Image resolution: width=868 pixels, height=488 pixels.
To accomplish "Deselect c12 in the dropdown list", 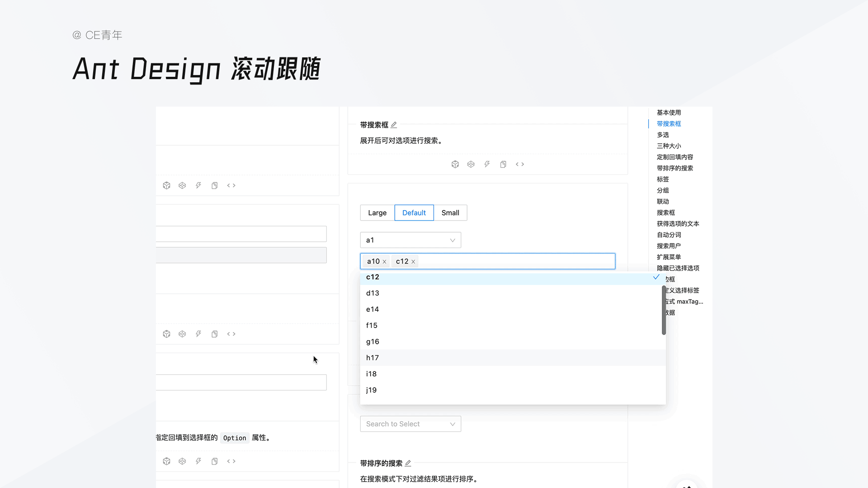I will click(x=513, y=278).
